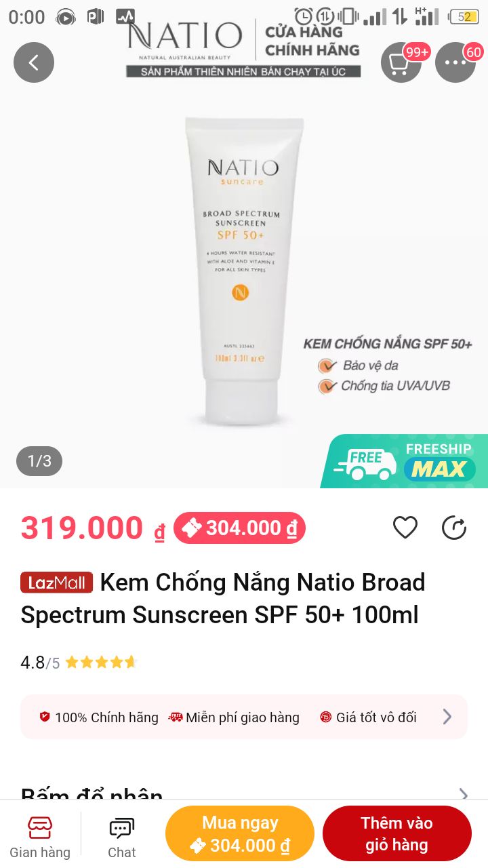
Task: Share product using the share arrow icon
Action: pos(454,528)
